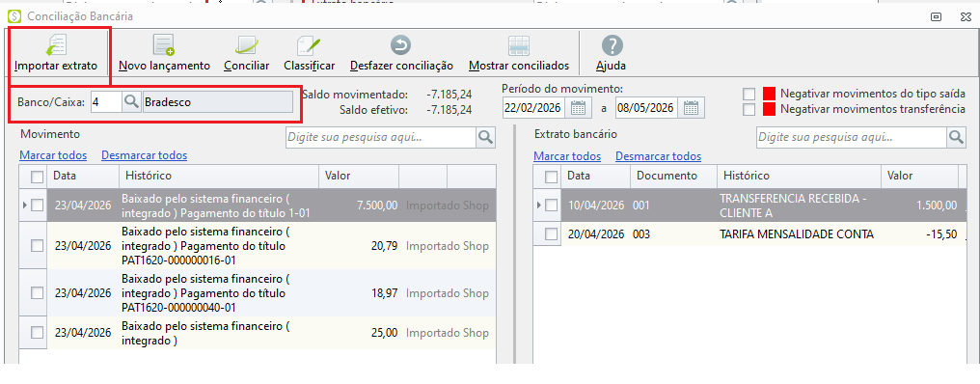The width and height of the screenshot is (980, 384).
Task: Open Ajuda help icon
Action: (612, 45)
